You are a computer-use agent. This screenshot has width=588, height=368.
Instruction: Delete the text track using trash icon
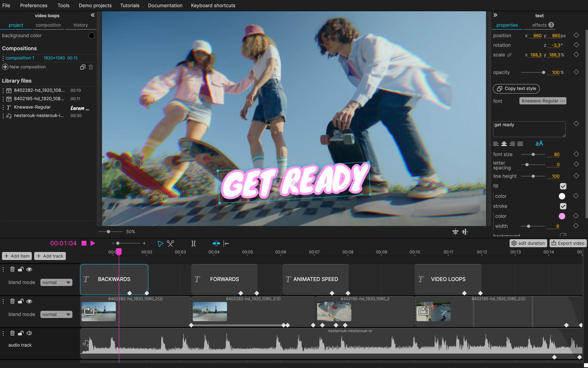[12, 269]
